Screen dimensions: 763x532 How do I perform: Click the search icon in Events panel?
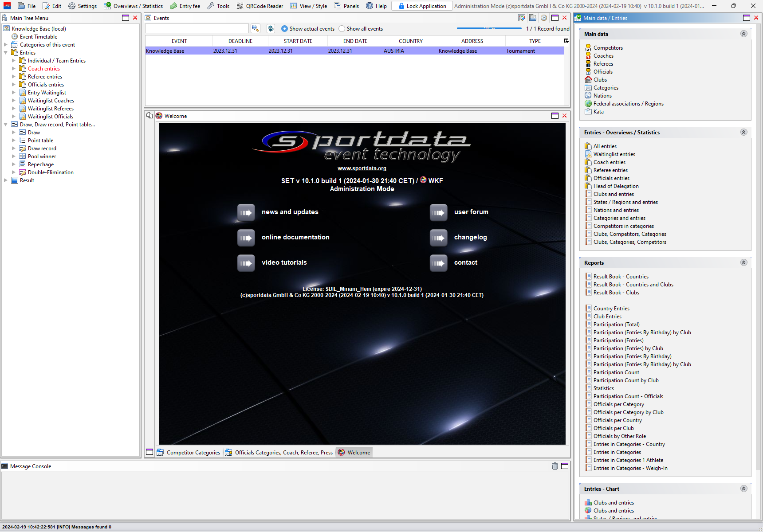click(256, 28)
